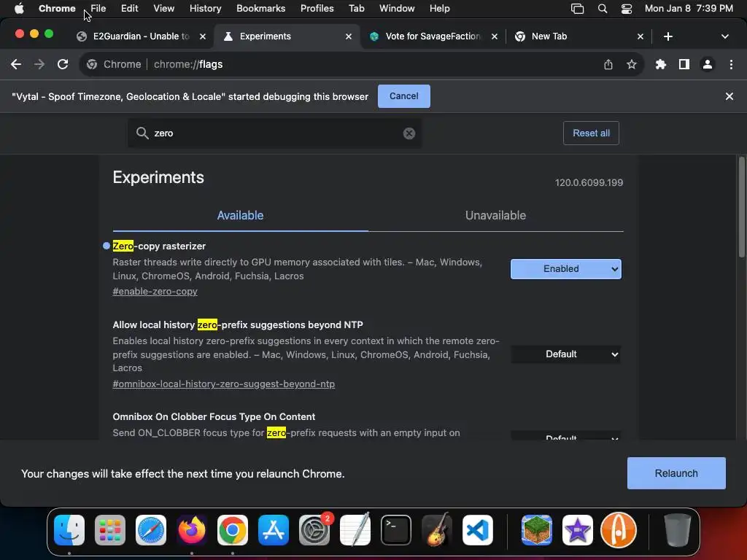747x560 pixels.
Task: Click the Relaunch button
Action: 676,473
